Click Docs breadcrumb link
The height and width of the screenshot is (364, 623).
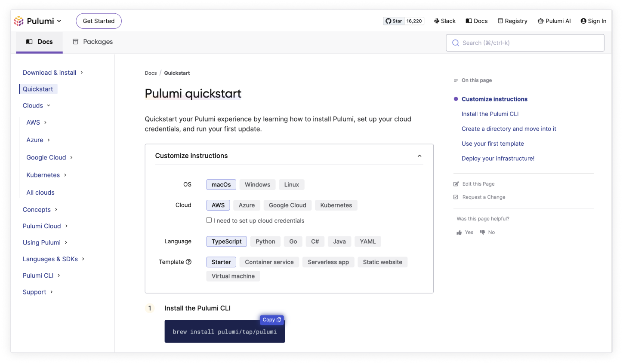pos(151,73)
